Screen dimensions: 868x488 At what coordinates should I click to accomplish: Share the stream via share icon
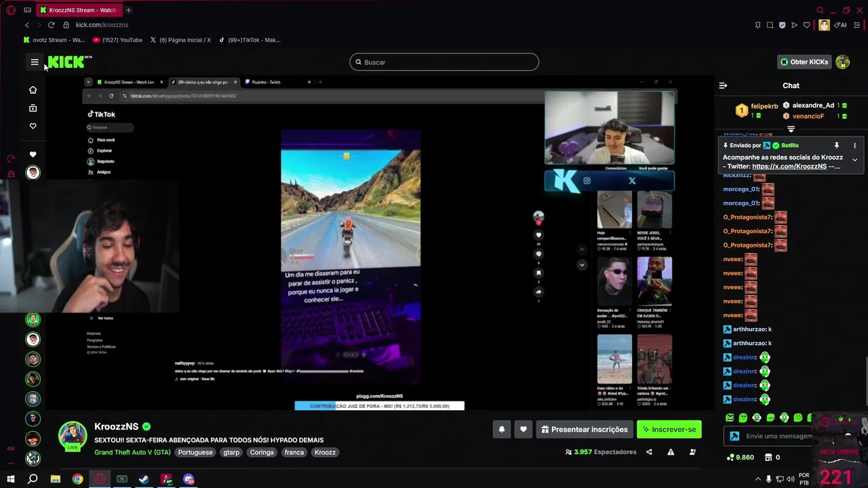[x=649, y=452]
